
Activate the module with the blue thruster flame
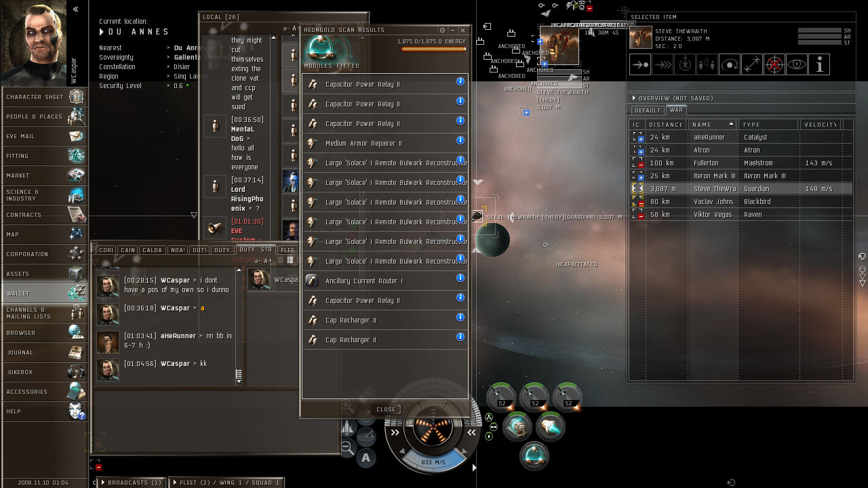tap(551, 427)
